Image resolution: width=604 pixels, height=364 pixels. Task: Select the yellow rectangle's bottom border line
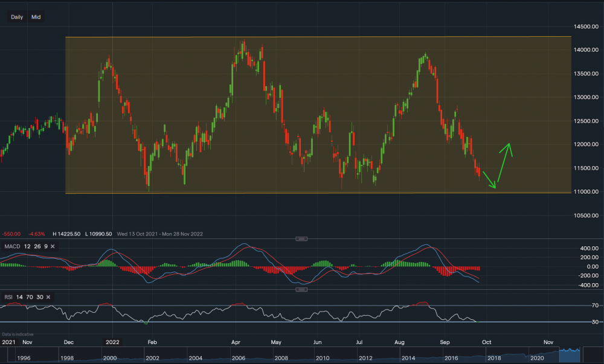302,193
